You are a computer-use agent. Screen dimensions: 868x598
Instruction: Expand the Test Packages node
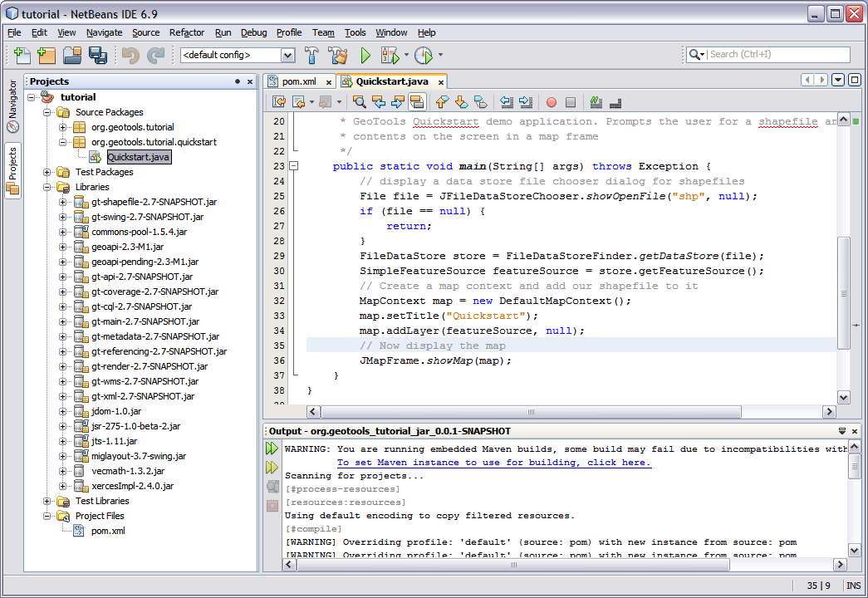click(x=47, y=172)
